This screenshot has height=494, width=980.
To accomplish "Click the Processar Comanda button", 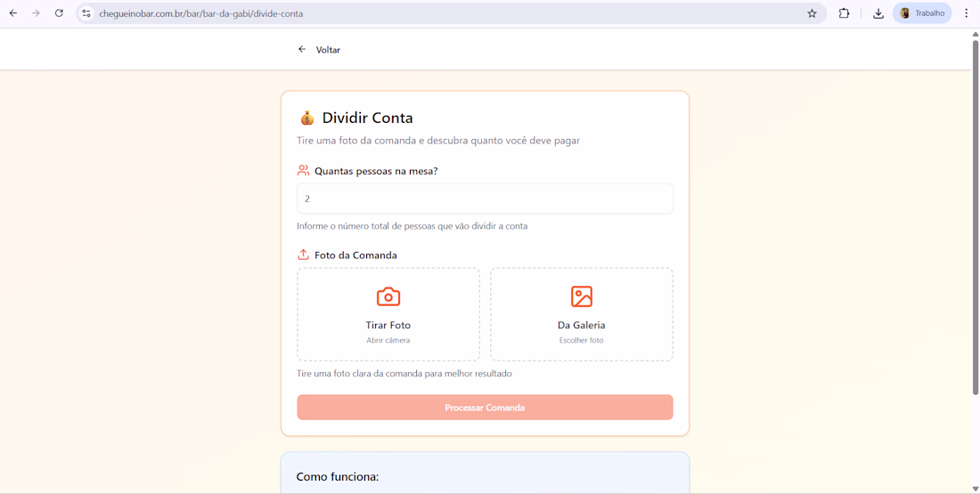I will [x=485, y=407].
